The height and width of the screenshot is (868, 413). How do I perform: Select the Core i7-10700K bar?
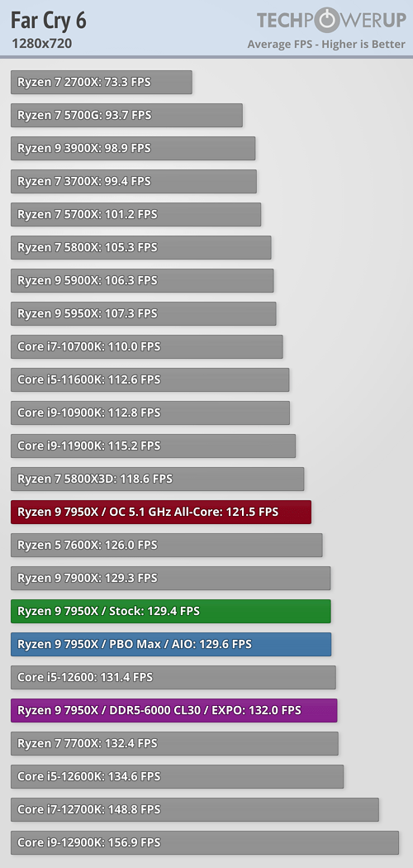click(x=147, y=346)
